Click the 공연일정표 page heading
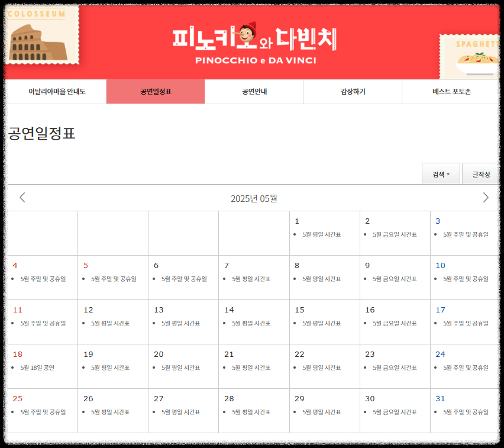The width and height of the screenshot is (504, 448). pyautogui.click(x=41, y=133)
